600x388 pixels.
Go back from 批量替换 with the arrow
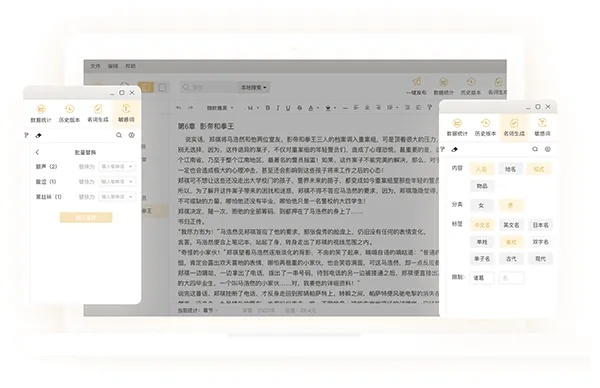click(37, 152)
